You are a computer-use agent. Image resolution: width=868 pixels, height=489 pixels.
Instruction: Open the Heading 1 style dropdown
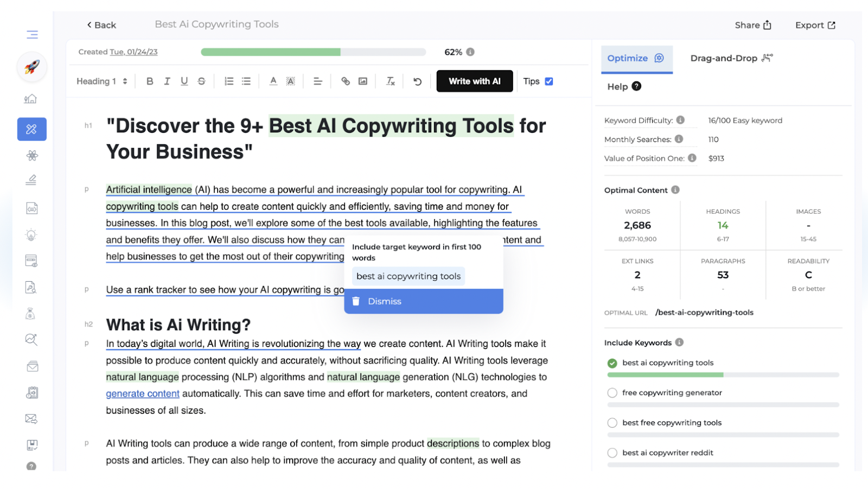pyautogui.click(x=102, y=81)
